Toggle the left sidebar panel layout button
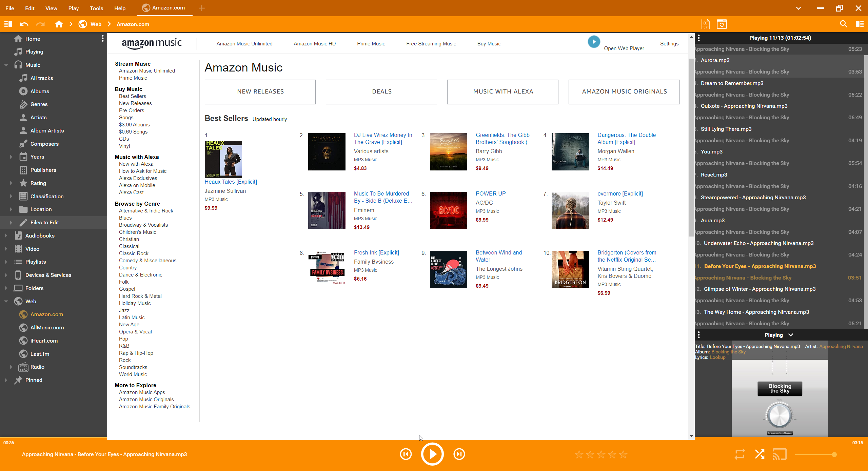 tap(8, 24)
